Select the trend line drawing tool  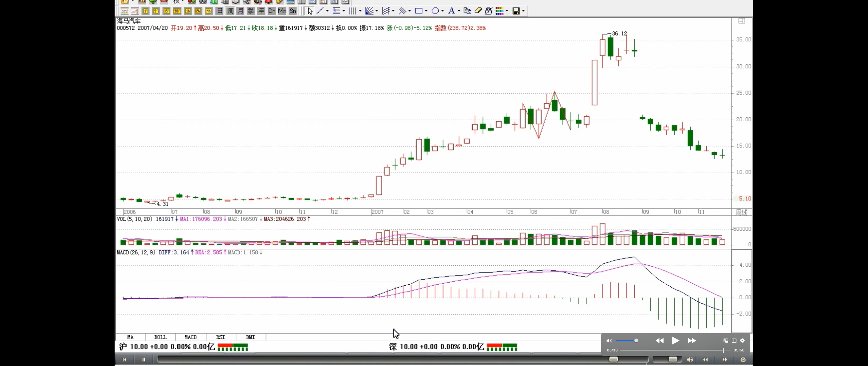coord(320,11)
